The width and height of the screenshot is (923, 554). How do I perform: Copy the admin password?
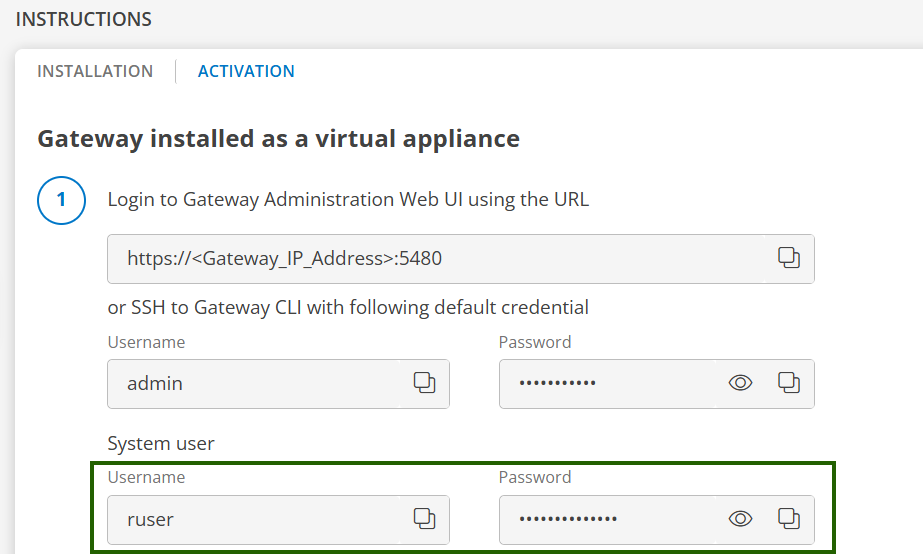click(x=789, y=382)
